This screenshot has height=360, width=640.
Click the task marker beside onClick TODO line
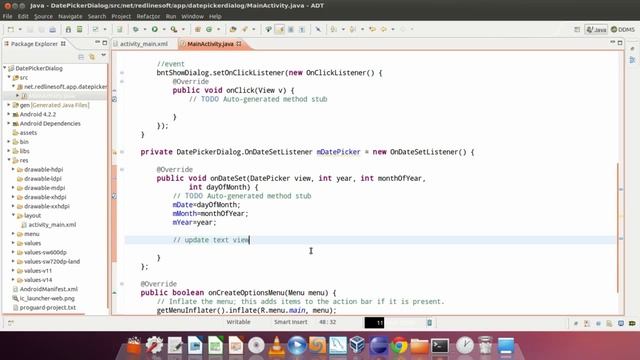tap(114, 99)
